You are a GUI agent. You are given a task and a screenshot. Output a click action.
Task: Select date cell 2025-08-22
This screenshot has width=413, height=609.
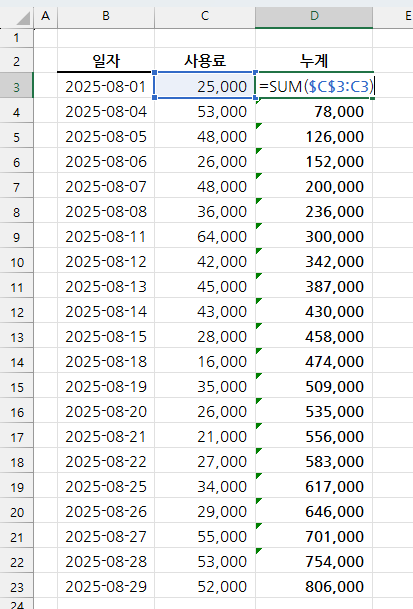point(106,461)
